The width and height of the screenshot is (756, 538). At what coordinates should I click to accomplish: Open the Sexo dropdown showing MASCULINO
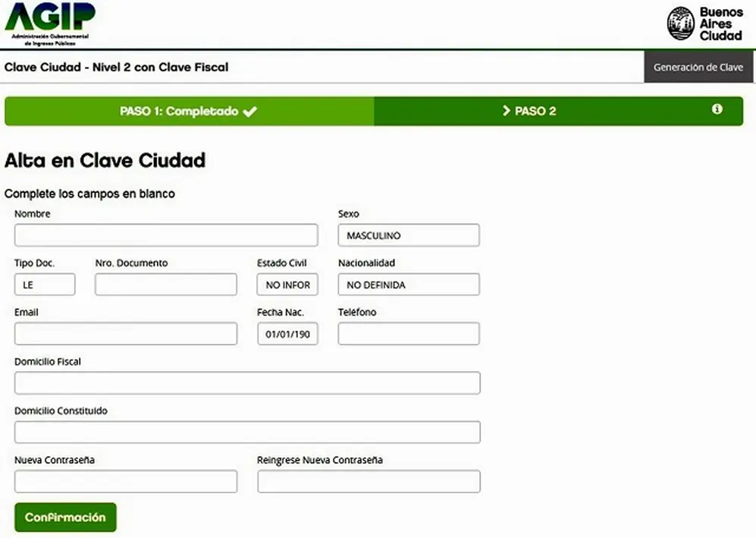click(x=409, y=235)
